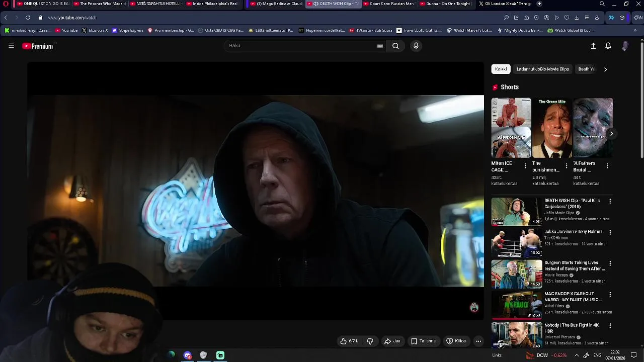Click the DOW -0,62% stock widget
Screen dimensions: 644x362
click(546, 355)
